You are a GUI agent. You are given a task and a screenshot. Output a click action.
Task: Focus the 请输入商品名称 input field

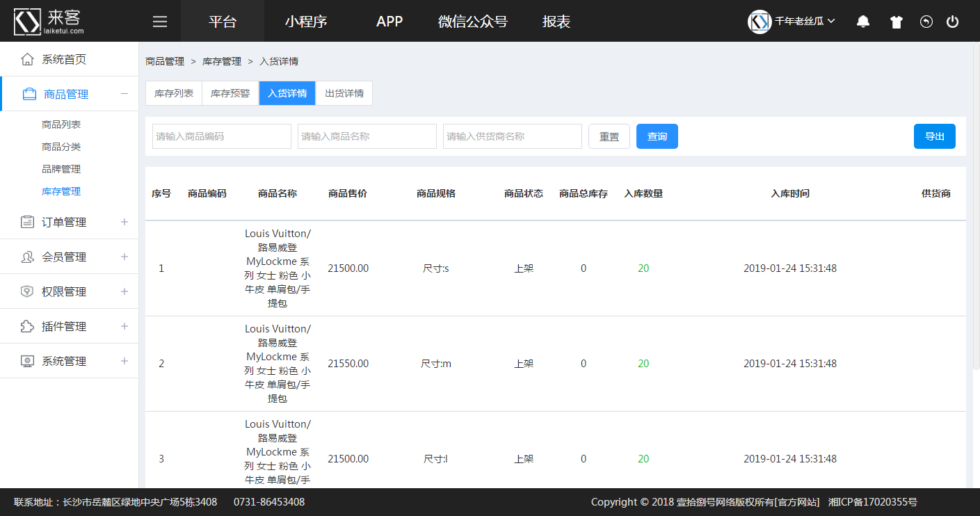click(367, 136)
